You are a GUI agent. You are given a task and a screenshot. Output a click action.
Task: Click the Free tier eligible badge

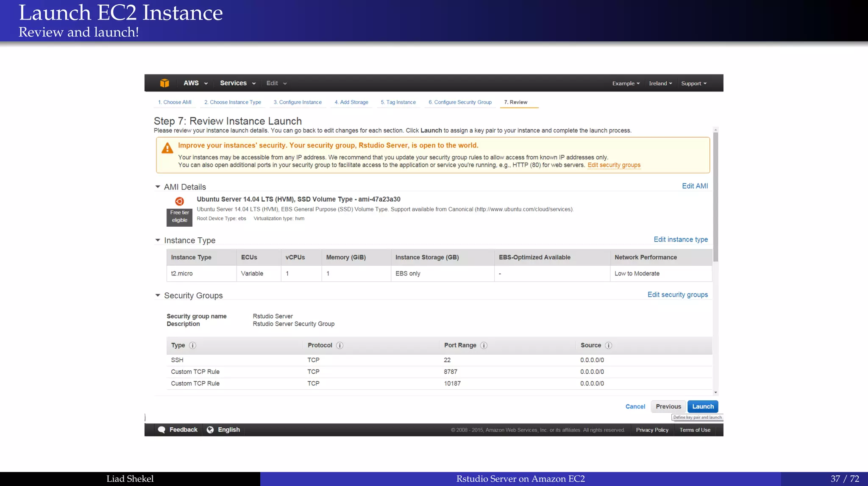click(x=179, y=217)
